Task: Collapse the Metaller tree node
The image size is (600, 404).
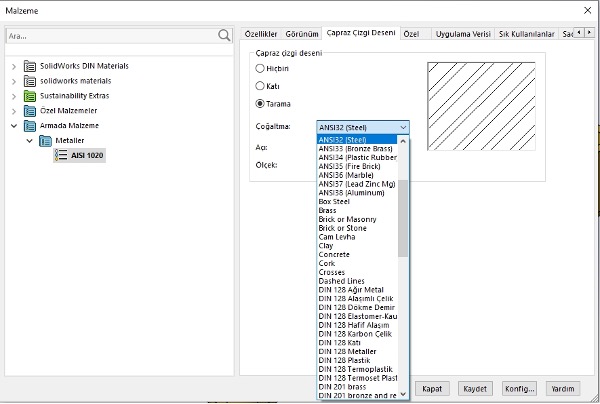Action: point(29,141)
